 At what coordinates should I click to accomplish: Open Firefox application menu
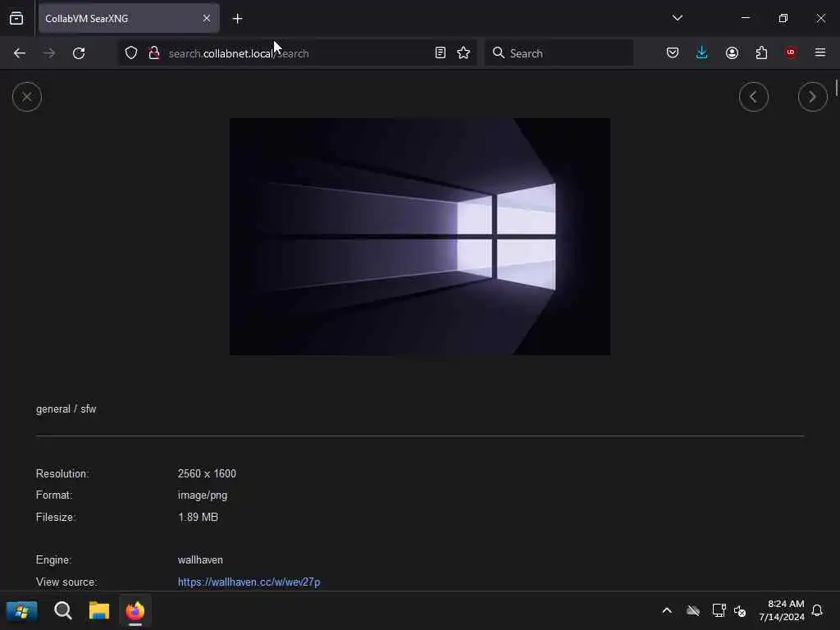[820, 52]
